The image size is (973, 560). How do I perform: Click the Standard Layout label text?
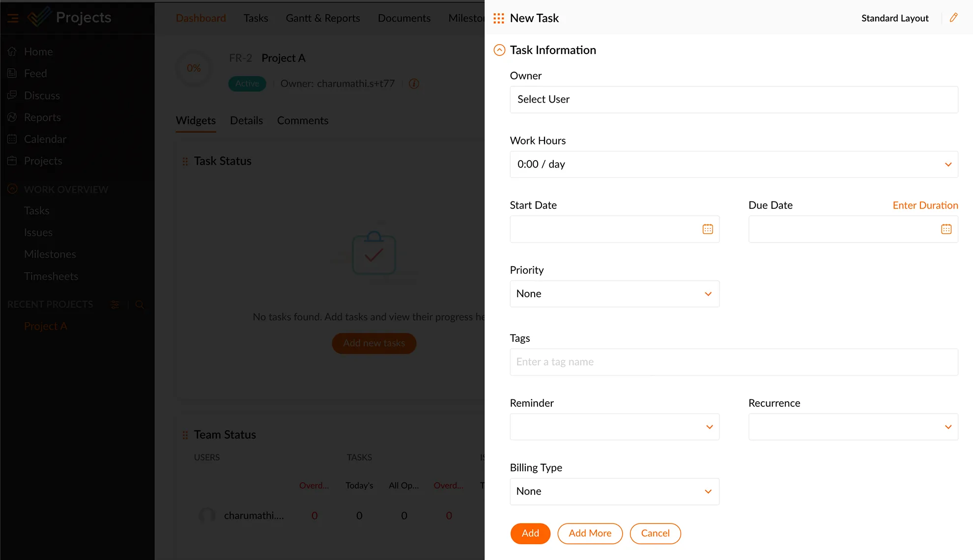(x=895, y=18)
